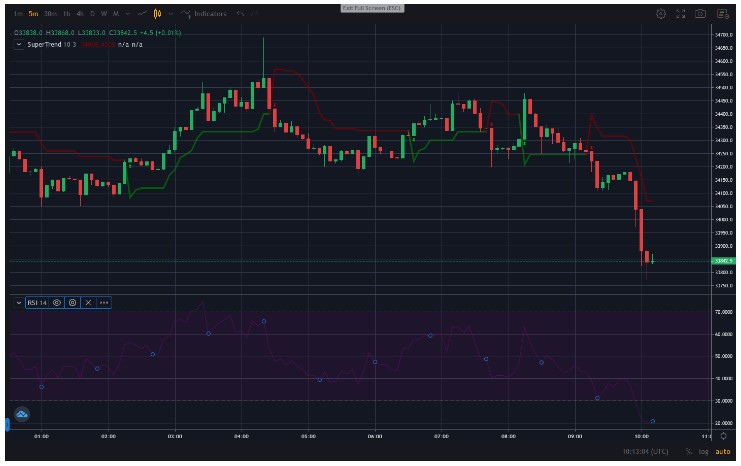Select the 30m timeframe
Viewport: 741px width, 466px height.
point(50,14)
